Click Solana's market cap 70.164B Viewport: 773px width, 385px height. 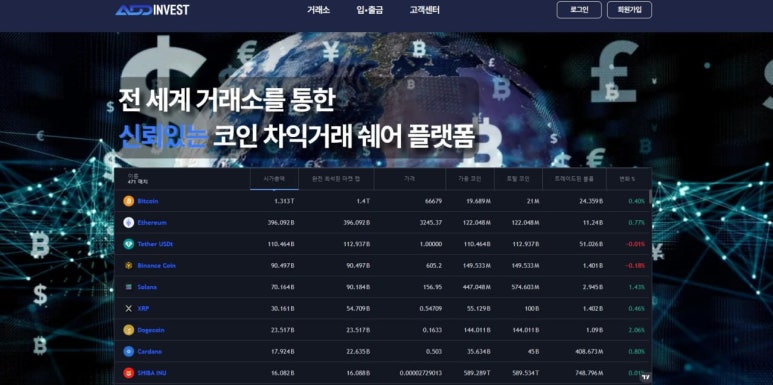[281, 287]
